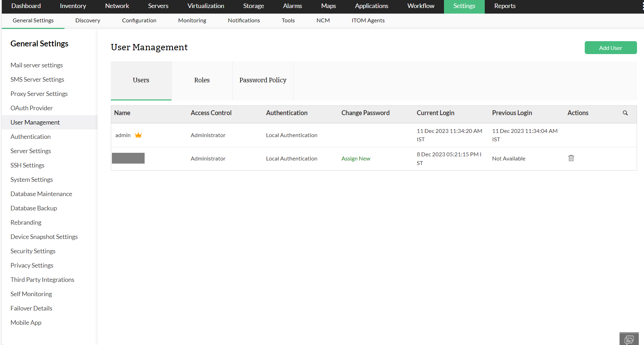Open the Alarms menu

click(x=292, y=6)
